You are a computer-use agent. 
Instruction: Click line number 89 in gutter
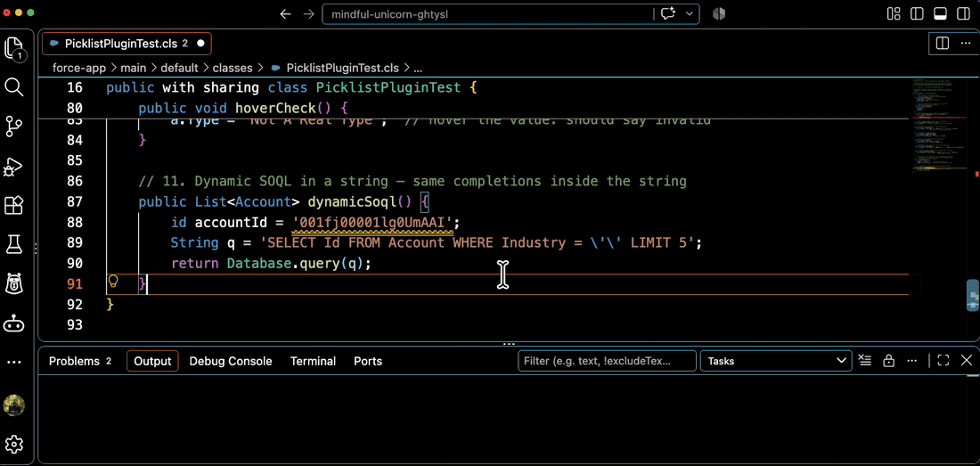(74, 242)
